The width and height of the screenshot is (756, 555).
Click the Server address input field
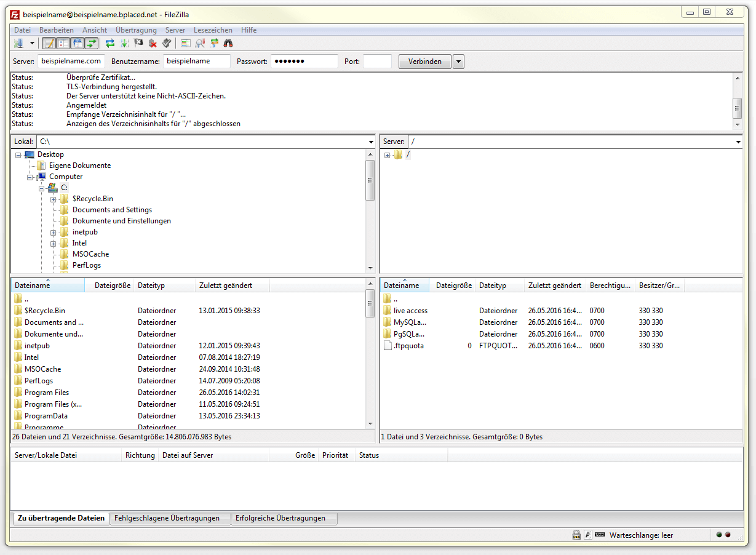71,62
